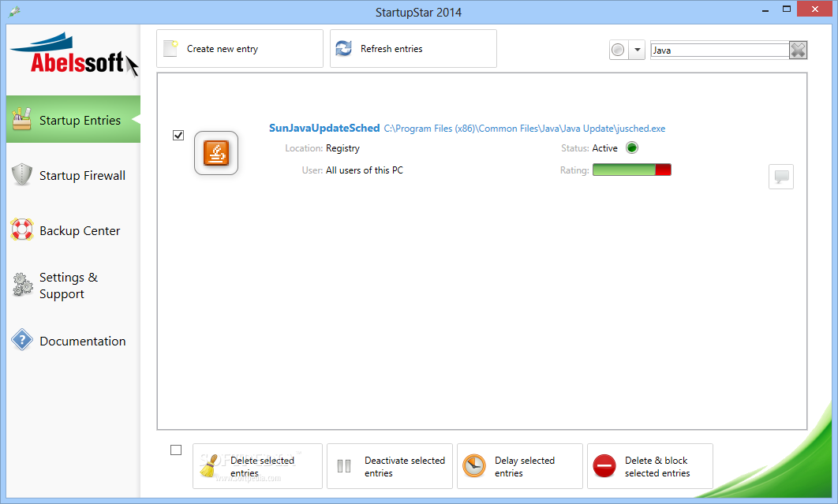Open the Backup Center section
The height and width of the screenshot is (504, 838).
point(73,230)
